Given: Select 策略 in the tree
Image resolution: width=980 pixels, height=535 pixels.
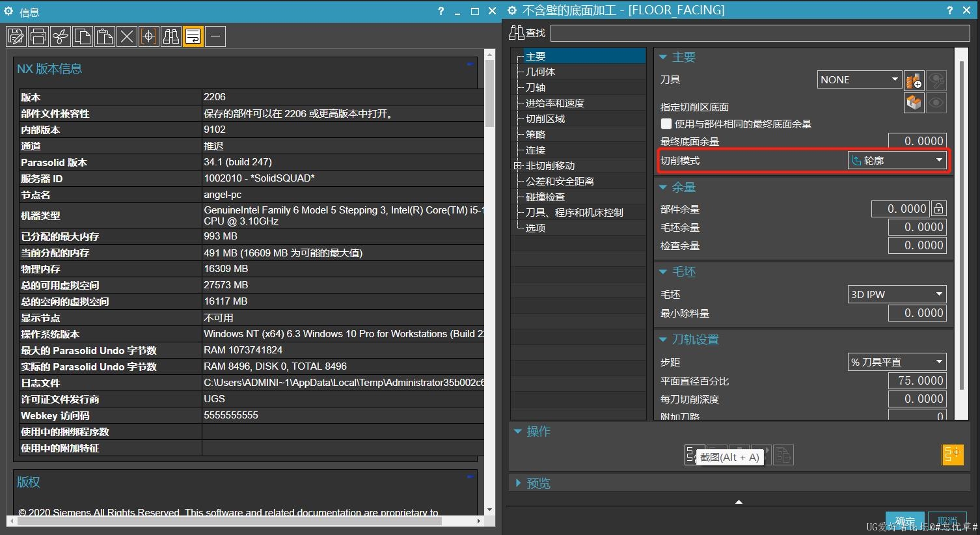Looking at the screenshot, I should (536, 135).
